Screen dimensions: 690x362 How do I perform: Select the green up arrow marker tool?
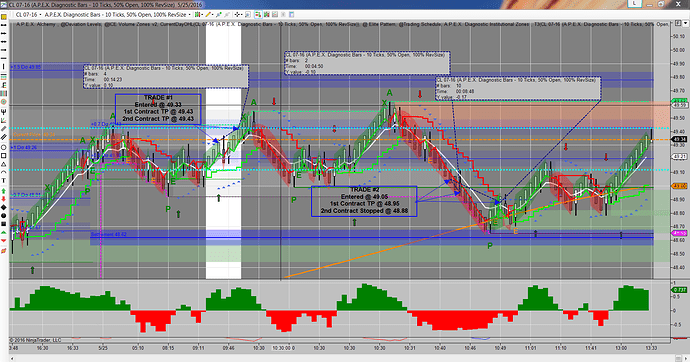point(4,190)
